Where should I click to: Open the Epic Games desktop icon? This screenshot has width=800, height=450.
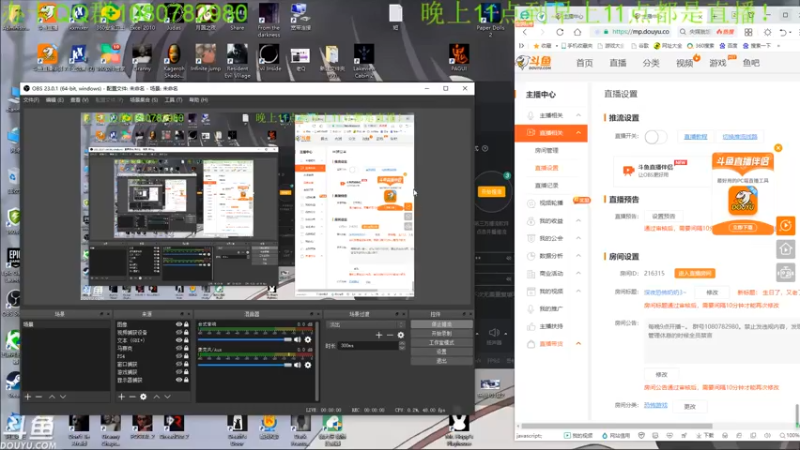[13, 260]
